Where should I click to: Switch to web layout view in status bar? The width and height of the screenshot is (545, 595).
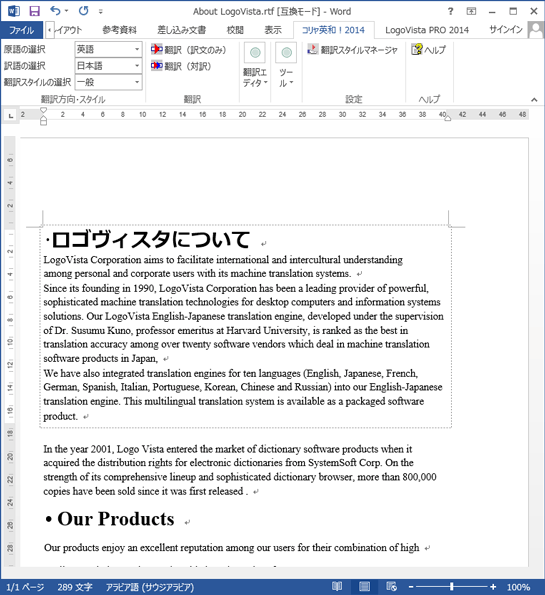click(391, 586)
